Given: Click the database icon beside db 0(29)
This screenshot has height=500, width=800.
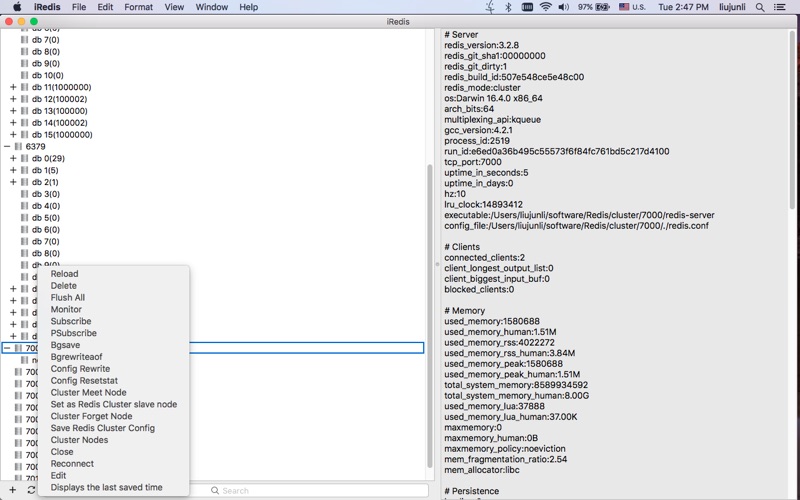Looking at the screenshot, I should [24, 158].
